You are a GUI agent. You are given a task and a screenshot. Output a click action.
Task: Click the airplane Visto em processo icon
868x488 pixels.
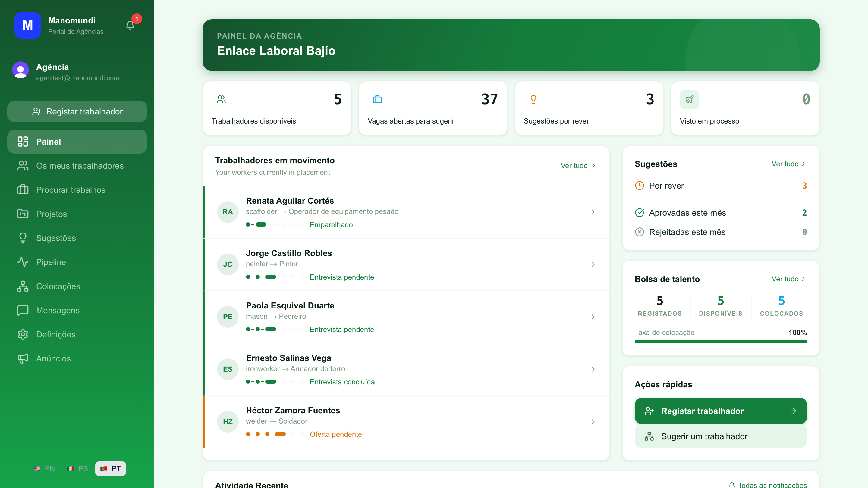[689, 99]
